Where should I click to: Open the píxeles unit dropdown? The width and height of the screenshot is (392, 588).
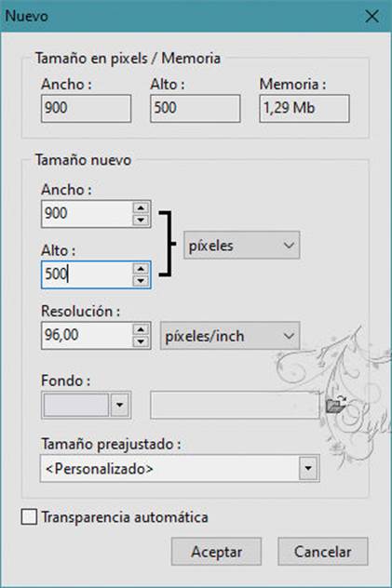point(241,246)
